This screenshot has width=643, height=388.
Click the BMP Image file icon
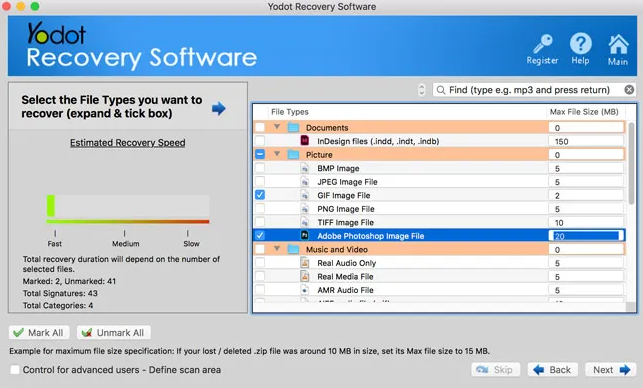[x=305, y=168]
